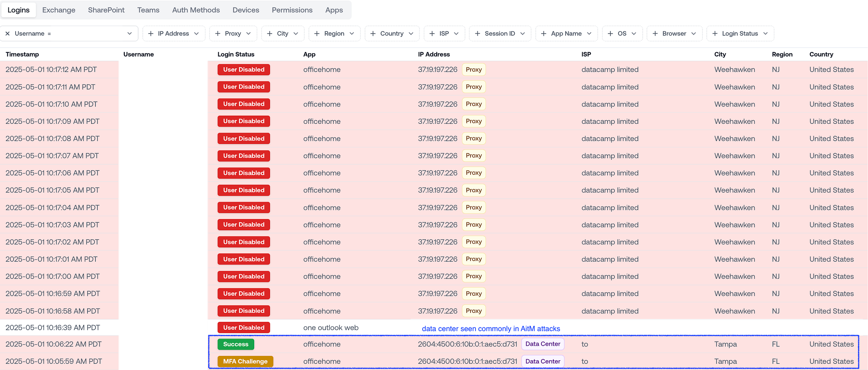Click Proxy tag in the 10:16:58 row
The height and width of the screenshot is (370, 868).
pos(474,311)
